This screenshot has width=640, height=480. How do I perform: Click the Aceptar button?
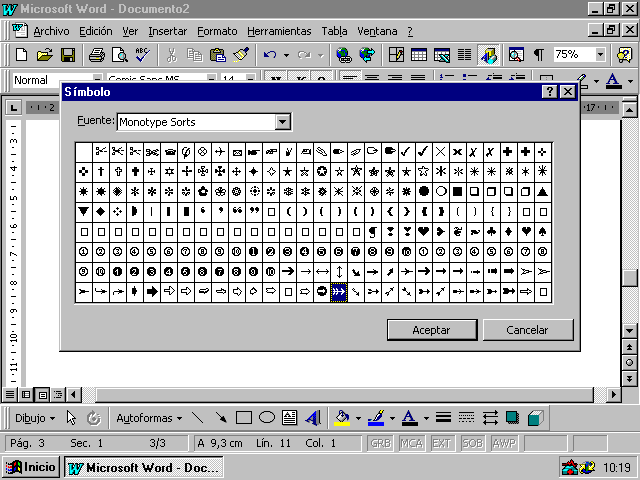[432, 330]
